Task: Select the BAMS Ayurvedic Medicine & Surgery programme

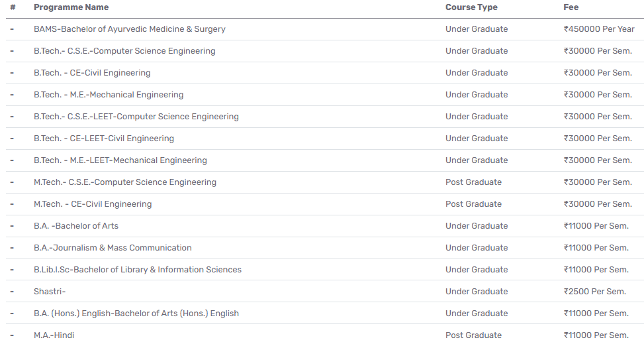Action: click(x=130, y=29)
